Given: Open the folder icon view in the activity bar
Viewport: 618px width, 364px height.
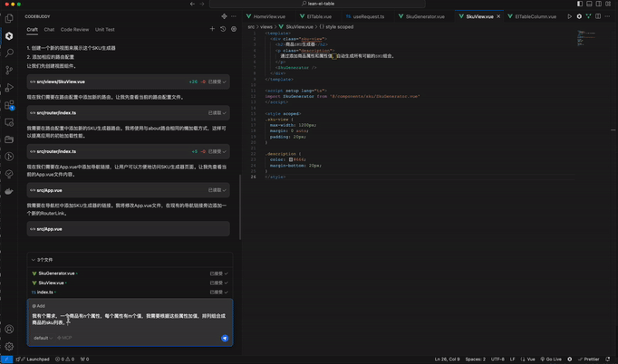Looking at the screenshot, I should coord(9,139).
